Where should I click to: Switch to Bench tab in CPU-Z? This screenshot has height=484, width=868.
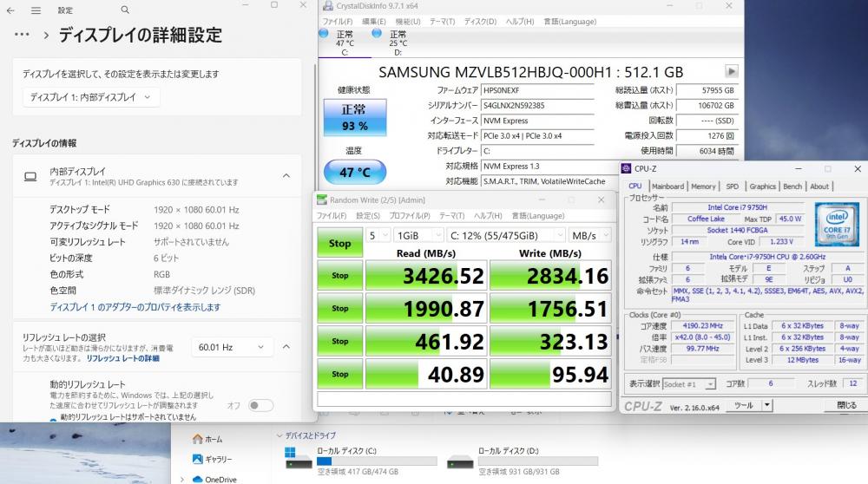click(x=792, y=186)
